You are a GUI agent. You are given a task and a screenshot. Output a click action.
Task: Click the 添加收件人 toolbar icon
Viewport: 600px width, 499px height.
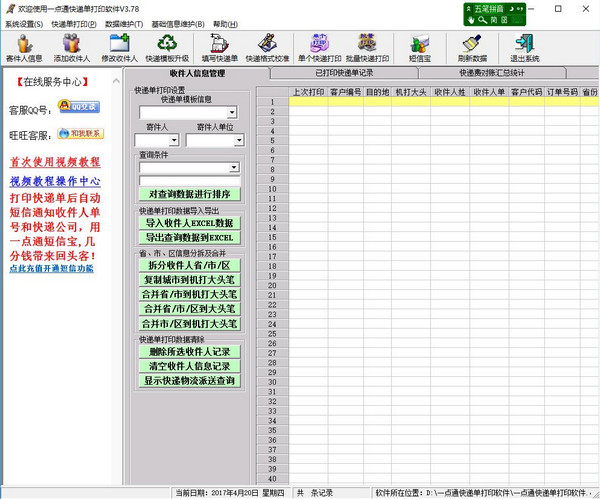coord(72,47)
